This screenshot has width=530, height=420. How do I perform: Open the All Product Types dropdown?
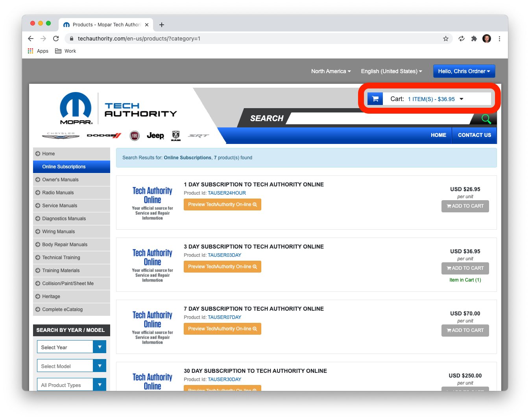72,385
